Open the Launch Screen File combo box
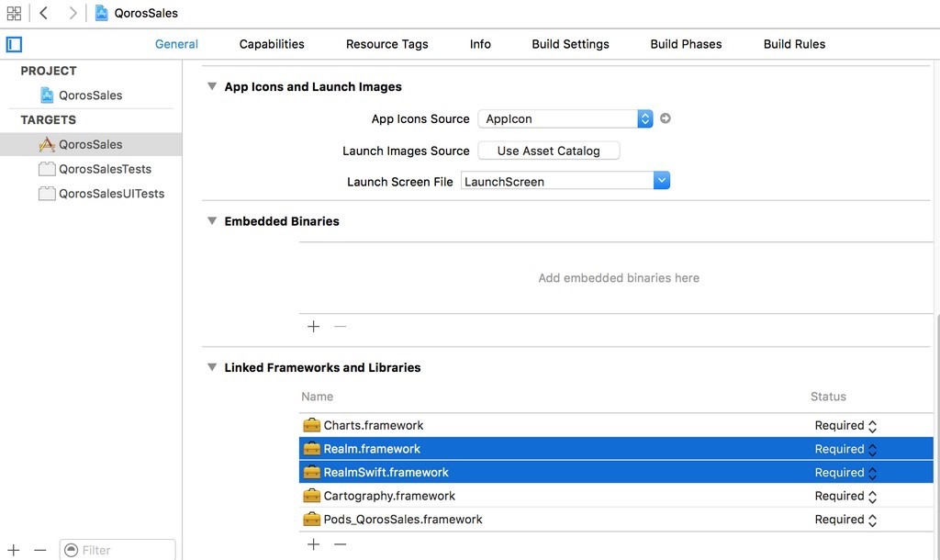940x560 pixels. click(x=662, y=181)
